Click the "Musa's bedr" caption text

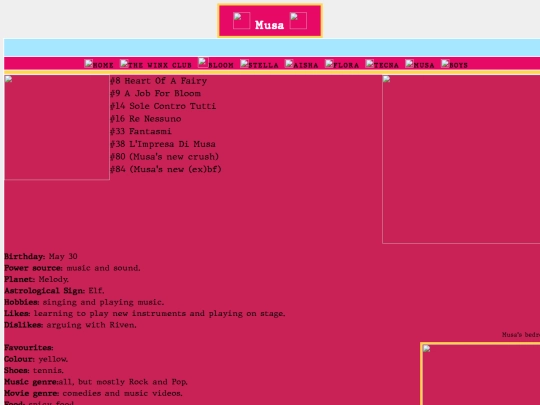pos(521,335)
